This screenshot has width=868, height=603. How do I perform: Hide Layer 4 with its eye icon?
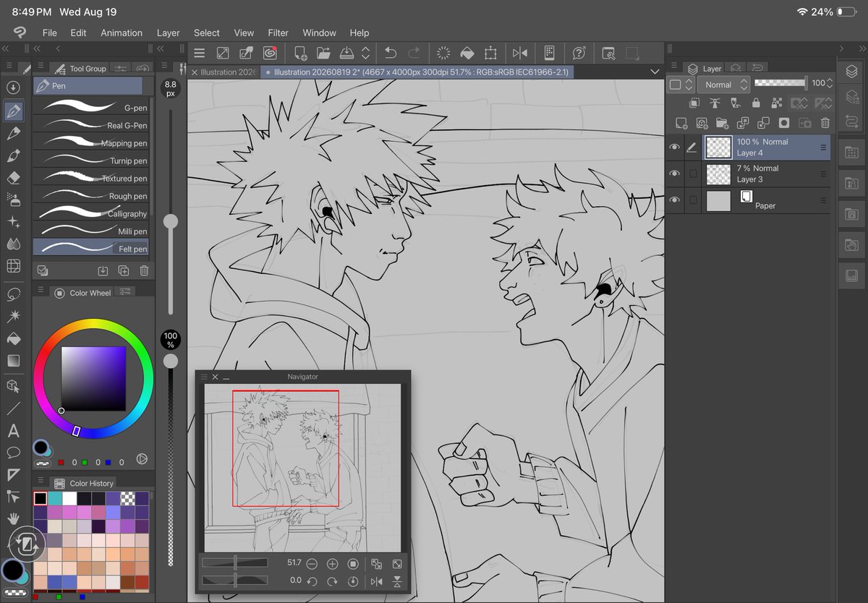(675, 147)
